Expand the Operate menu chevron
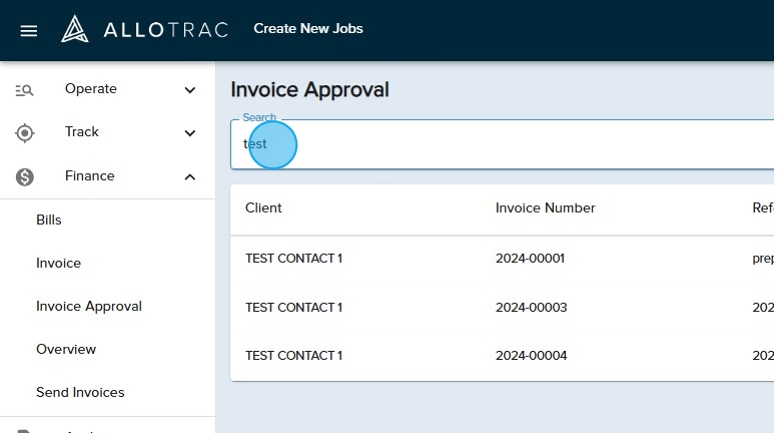The image size is (774, 433). (x=190, y=90)
